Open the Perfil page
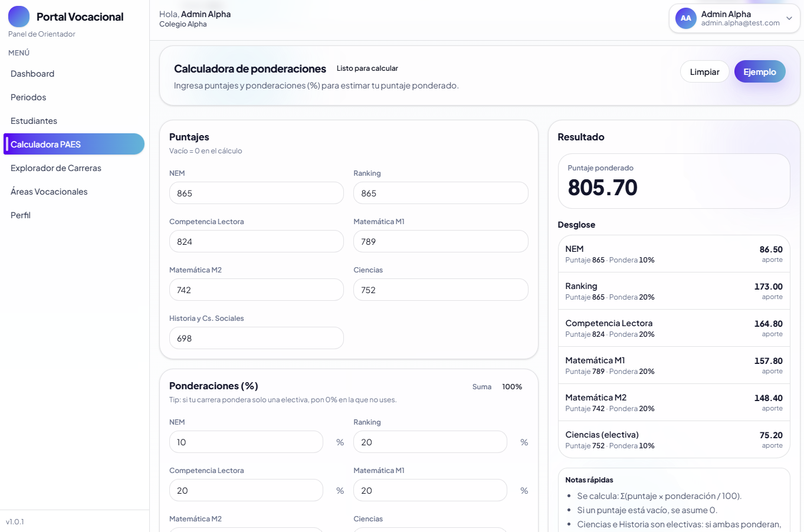804x532 pixels. tap(21, 215)
